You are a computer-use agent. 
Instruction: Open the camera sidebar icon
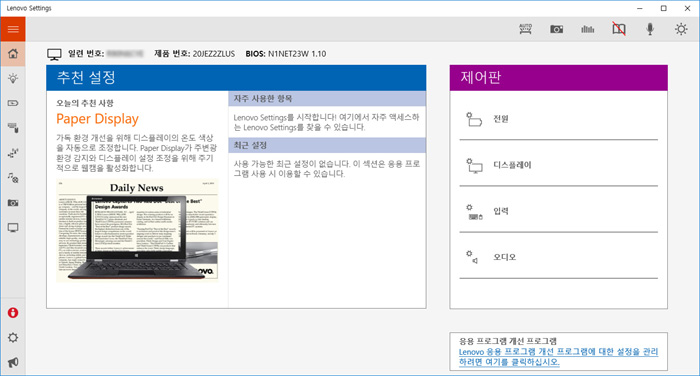coord(13,203)
